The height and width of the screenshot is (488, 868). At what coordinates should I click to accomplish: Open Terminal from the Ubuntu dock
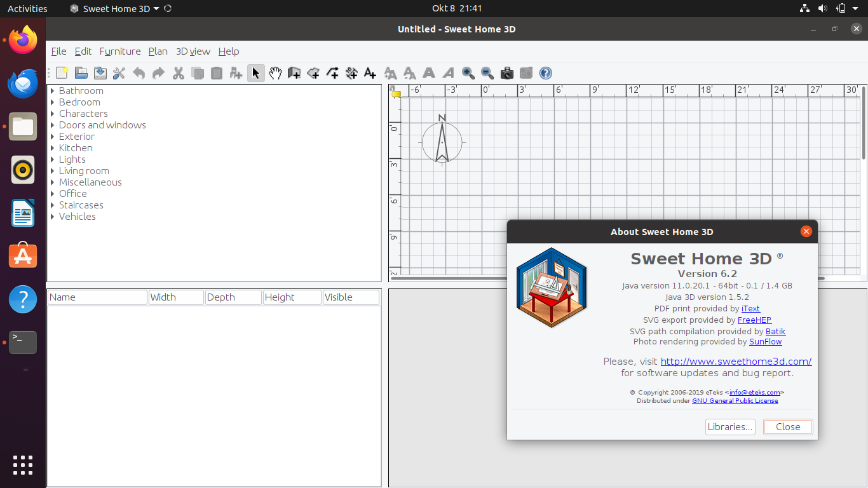pos(23,342)
